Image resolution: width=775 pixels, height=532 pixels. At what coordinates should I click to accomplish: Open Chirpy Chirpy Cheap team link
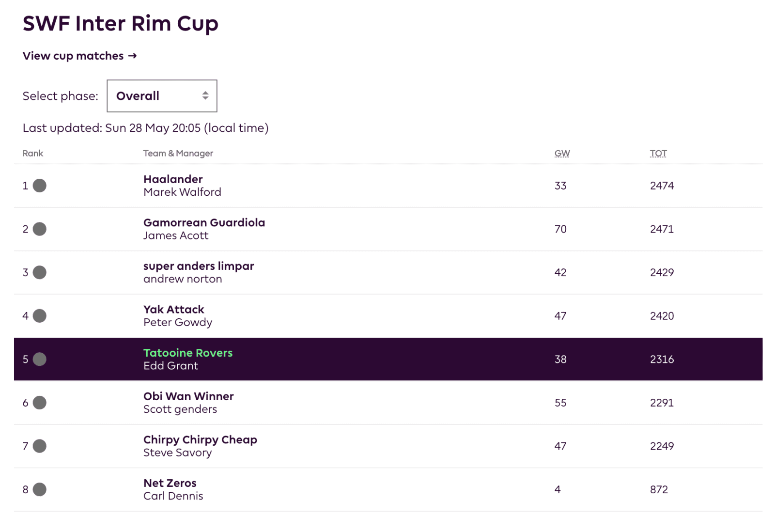tap(200, 439)
